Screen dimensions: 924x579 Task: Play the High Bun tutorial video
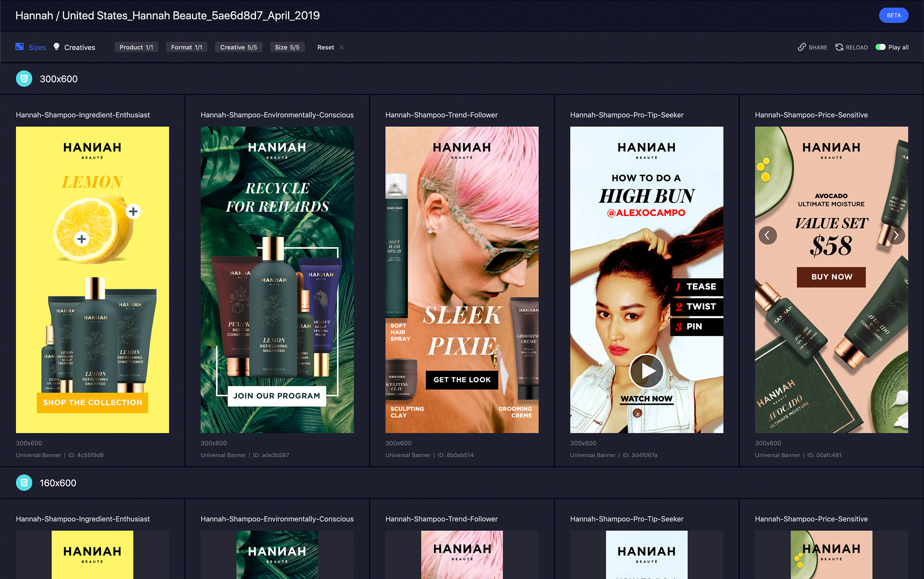pyautogui.click(x=646, y=371)
